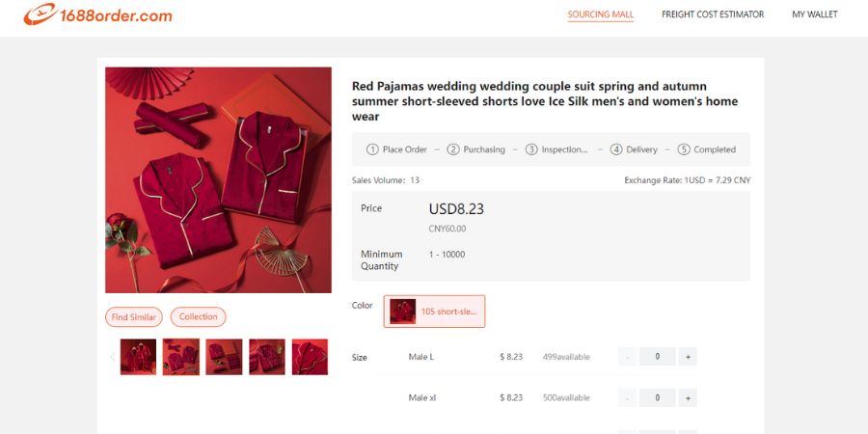Screen dimensions: 868x434
Task: Add item to Collection
Action: [199, 317]
